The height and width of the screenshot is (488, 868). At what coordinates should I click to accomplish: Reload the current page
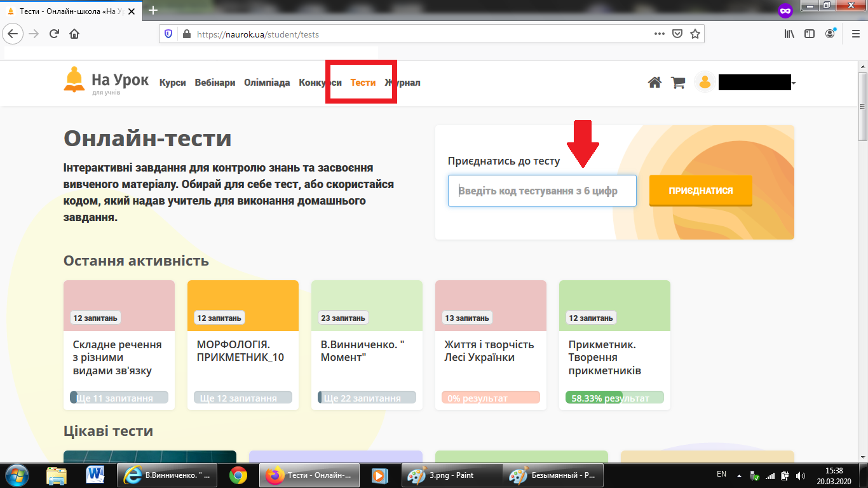(55, 34)
